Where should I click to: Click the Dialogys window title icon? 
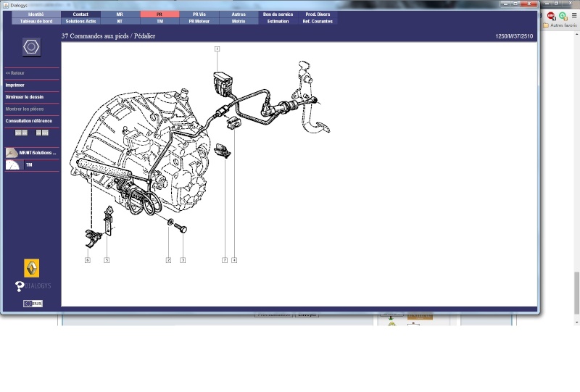(x=6, y=5)
